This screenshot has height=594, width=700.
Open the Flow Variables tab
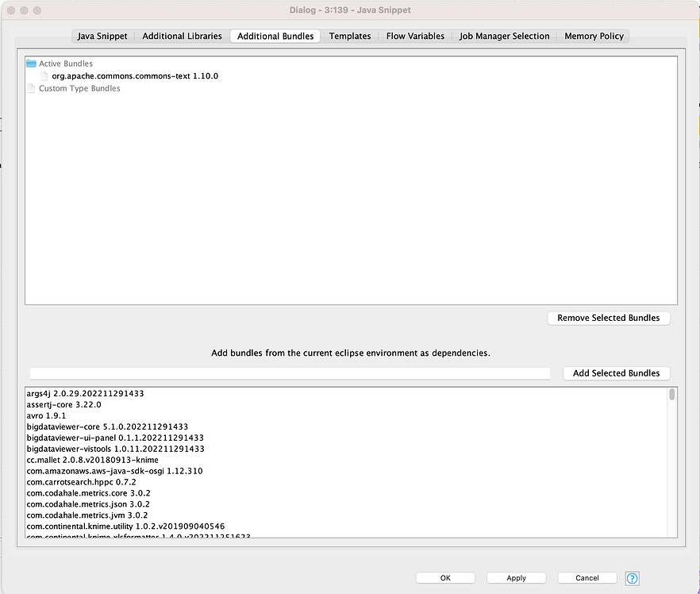point(415,36)
